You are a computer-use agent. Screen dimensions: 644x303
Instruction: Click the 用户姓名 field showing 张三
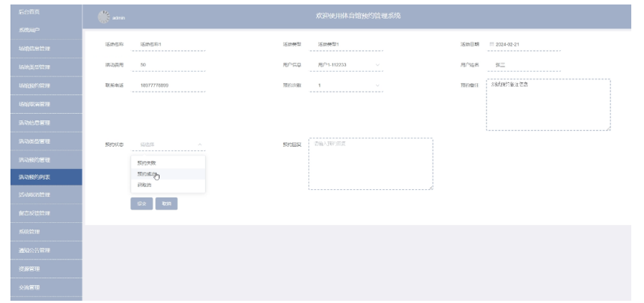524,65
